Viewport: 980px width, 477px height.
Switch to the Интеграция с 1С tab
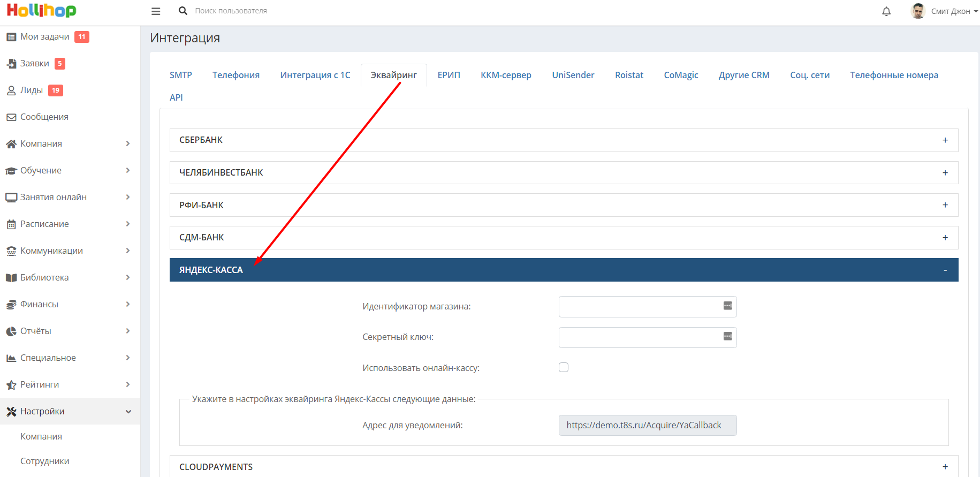(x=315, y=75)
